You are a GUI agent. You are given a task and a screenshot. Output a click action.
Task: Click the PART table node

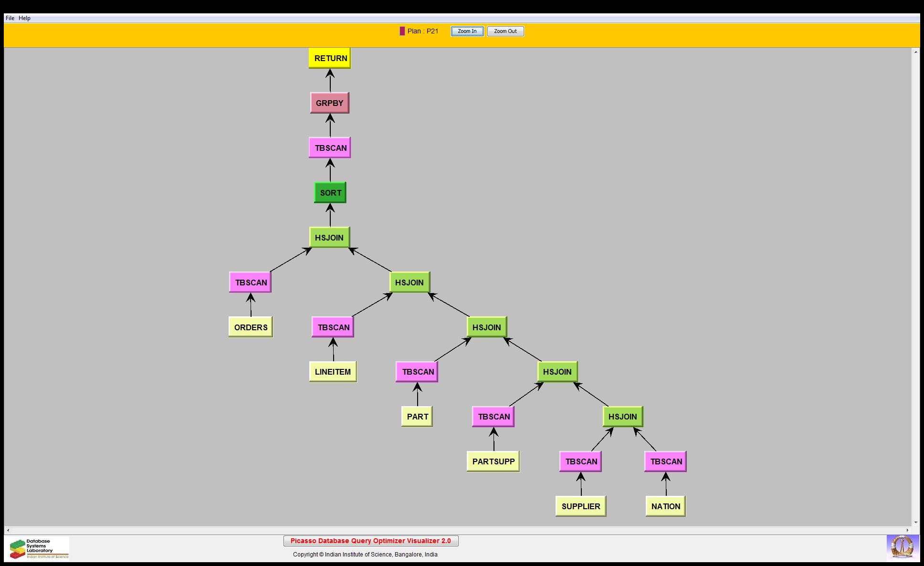[x=417, y=417]
